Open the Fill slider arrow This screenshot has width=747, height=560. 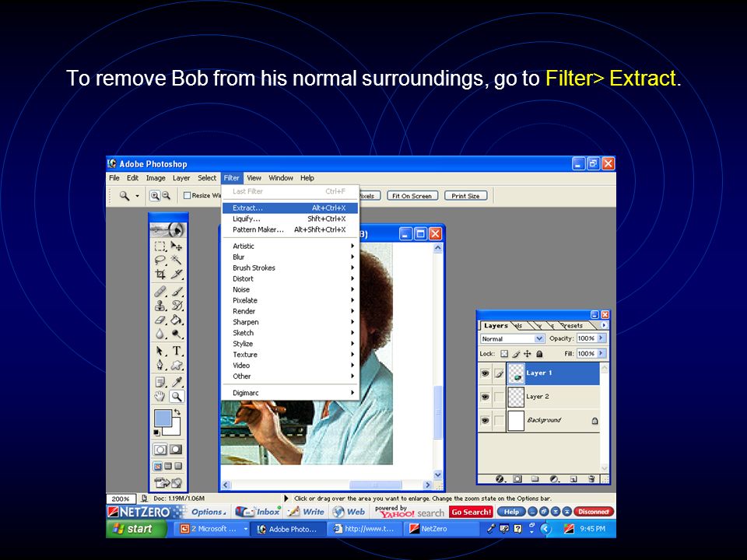(601, 353)
